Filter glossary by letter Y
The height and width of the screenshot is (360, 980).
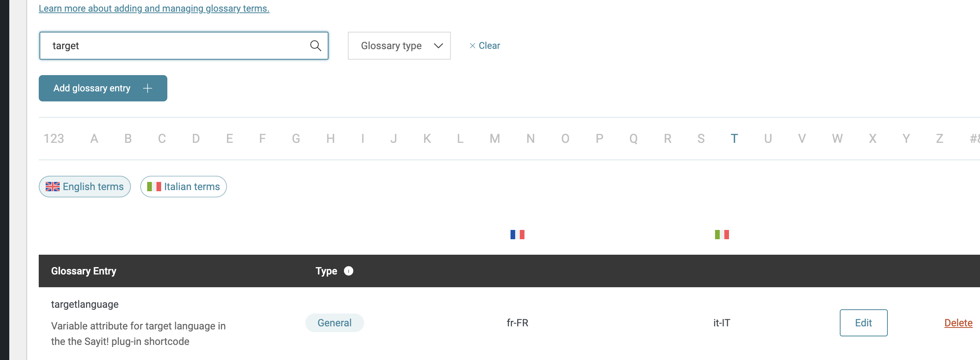pyautogui.click(x=906, y=139)
